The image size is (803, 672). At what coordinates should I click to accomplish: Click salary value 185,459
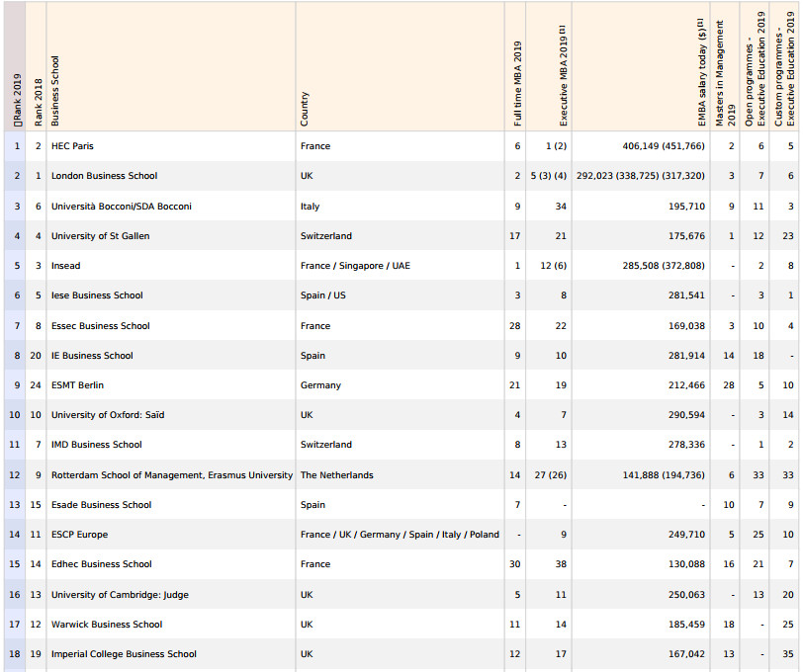(686, 625)
